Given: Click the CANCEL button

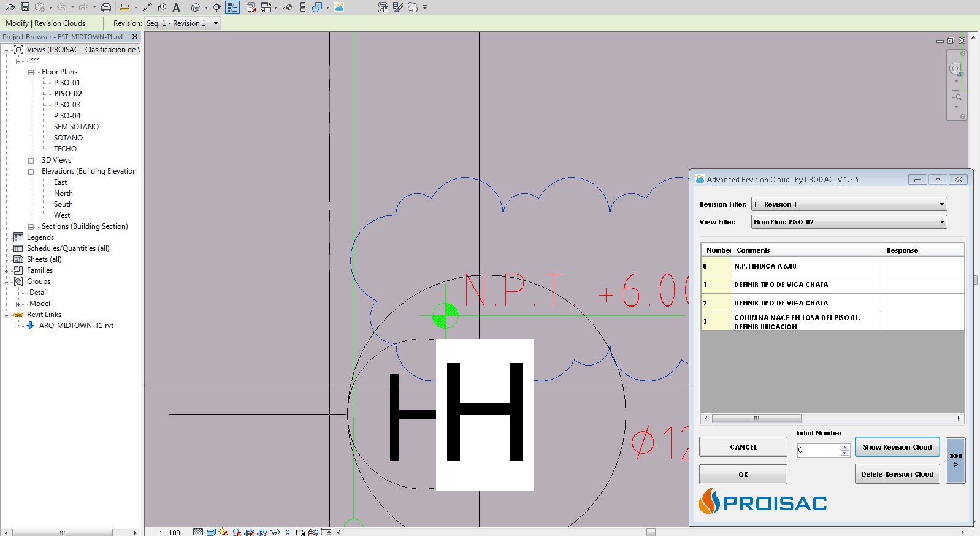Looking at the screenshot, I should [743, 447].
